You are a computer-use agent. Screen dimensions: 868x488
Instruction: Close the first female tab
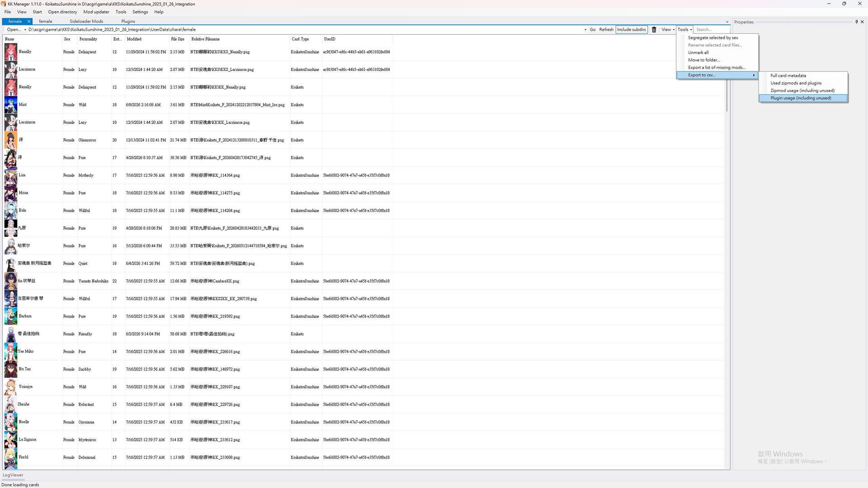click(x=29, y=21)
